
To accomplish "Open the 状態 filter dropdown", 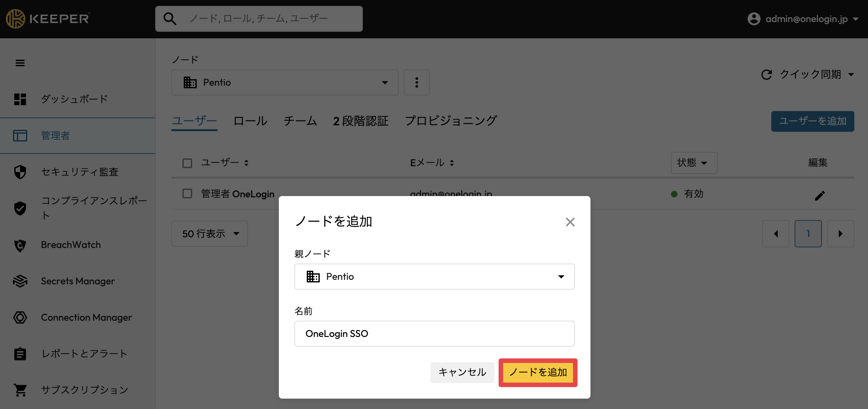I will coord(694,163).
